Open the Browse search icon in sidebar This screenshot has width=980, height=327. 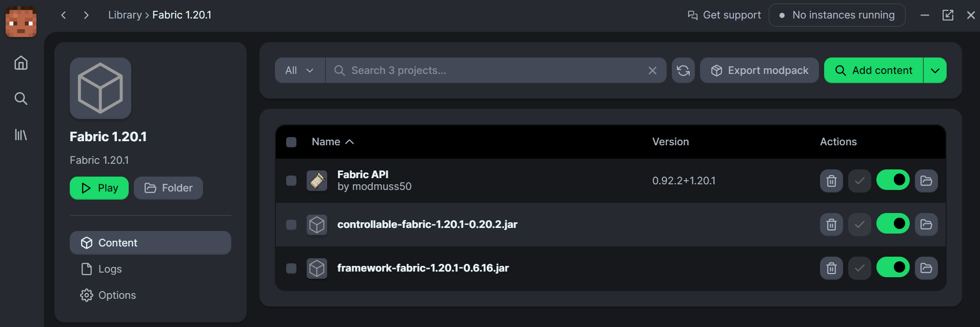pos(21,99)
